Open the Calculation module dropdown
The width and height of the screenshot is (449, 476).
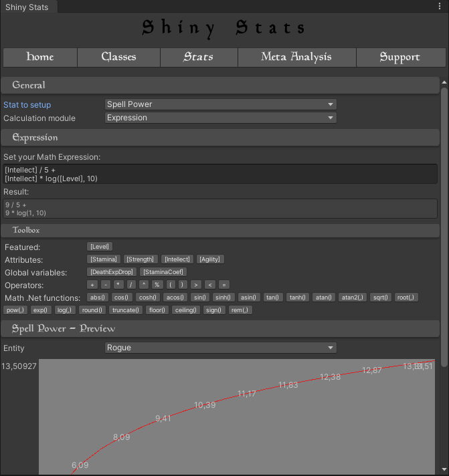(221, 118)
